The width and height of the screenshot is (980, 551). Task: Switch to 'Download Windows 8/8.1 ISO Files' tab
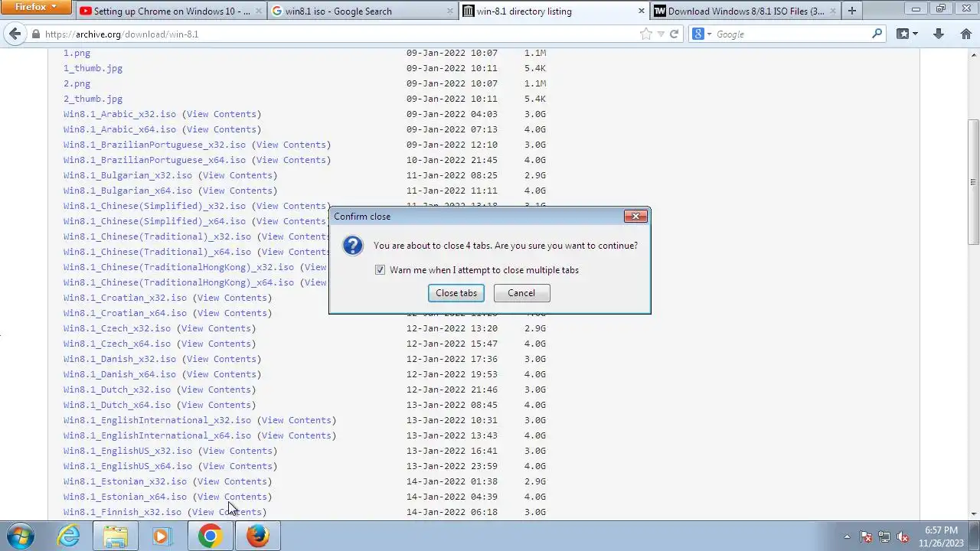tap(745, 11)
